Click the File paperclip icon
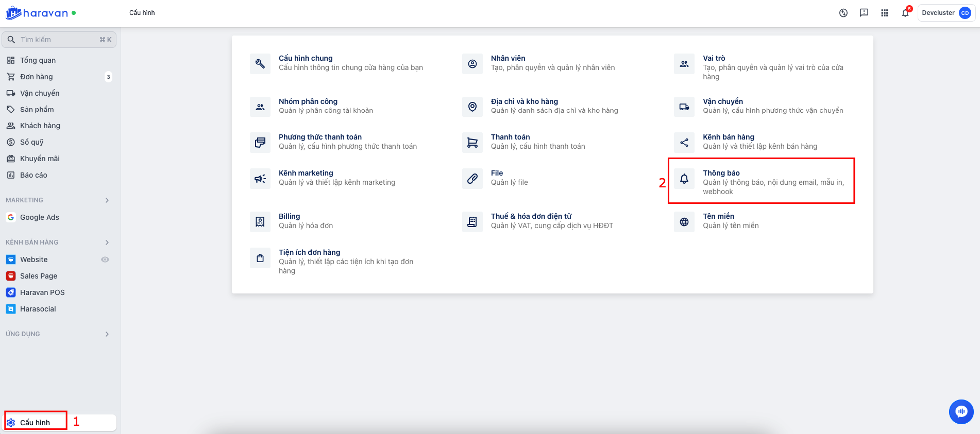Viewport: 980px width, 434px height. click(472, 179)
